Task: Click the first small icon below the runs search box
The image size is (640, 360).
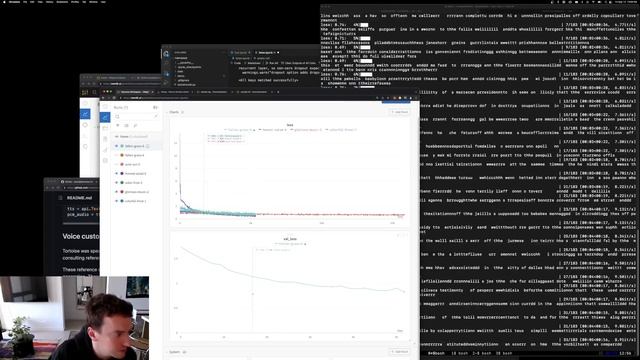Action: pyautogui.click(x=118, y=125)
